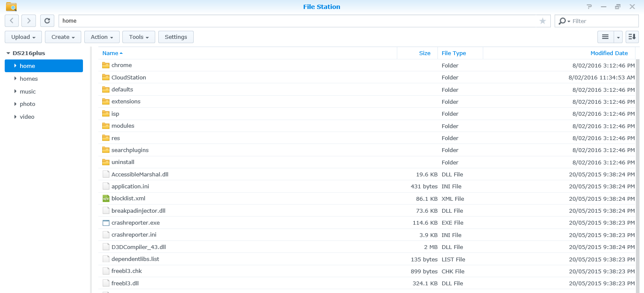Screen dimensions: 644x293
Task: Go forward with the forward arrow
Action: pyautogui.click(x=28, y=21)
